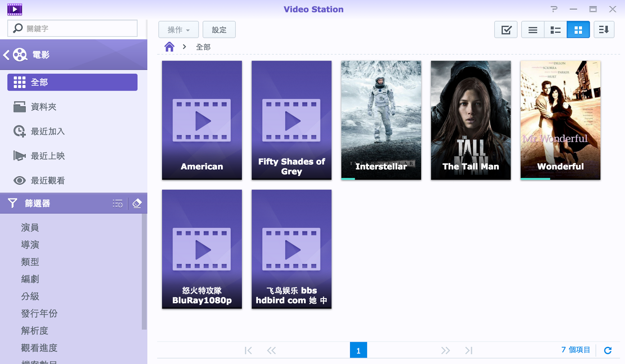Expand the 觀看進度 filter
Image resolution: width=625 pixels, height=364 pixels.
point(39,348)
